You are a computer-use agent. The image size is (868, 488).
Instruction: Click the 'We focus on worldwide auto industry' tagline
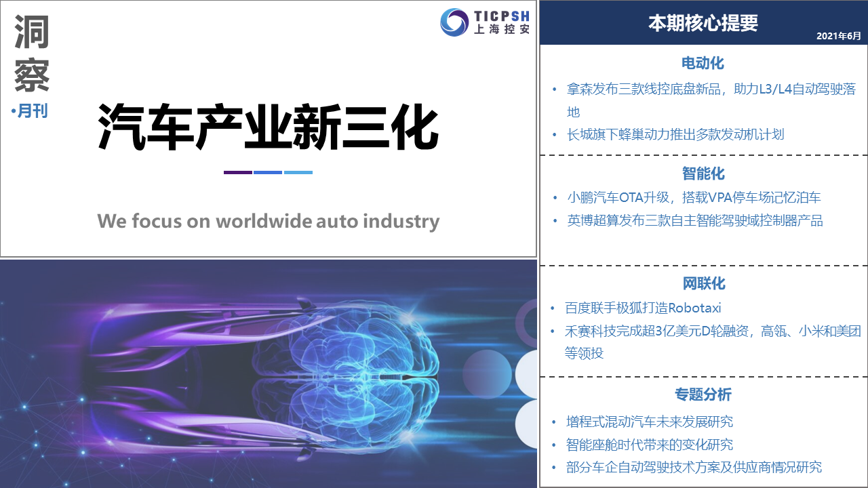point(269,221)
